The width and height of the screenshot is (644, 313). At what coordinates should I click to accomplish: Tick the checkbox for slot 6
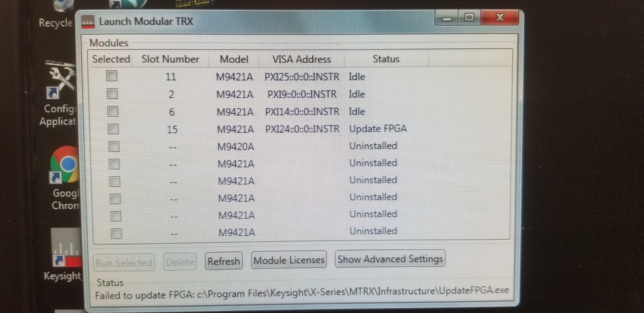click(x=113, y=112)
